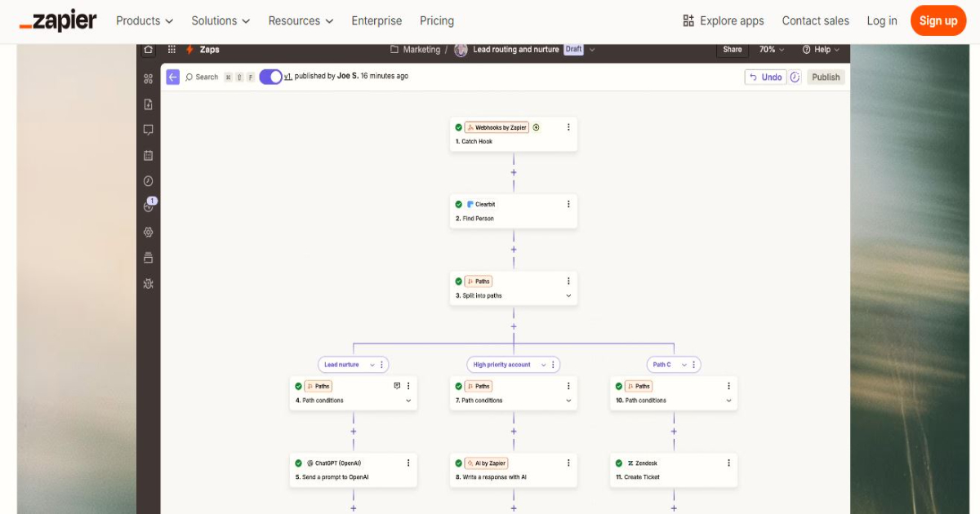Open the status icon with badge 1
The image size is (980, 514).
(x=149, y=206)
